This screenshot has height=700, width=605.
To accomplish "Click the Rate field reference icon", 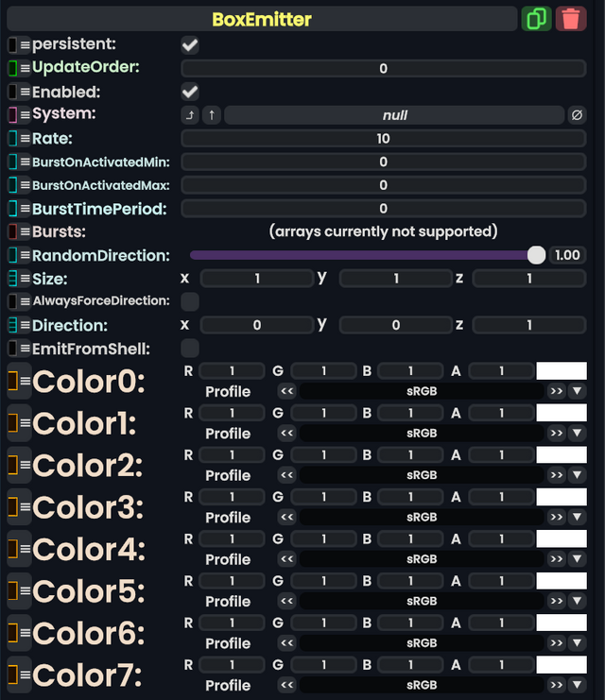I will click(12, 139).
